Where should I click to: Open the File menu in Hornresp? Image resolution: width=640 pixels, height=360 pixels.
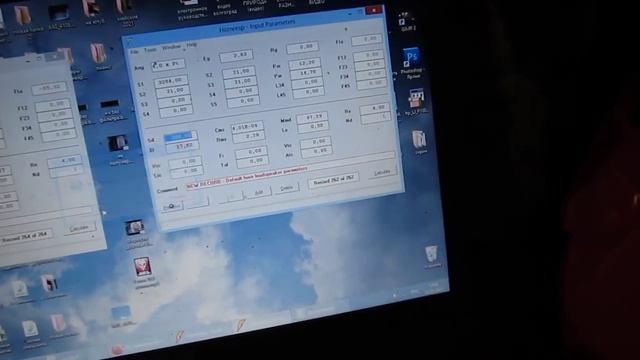[x=134, y=52]
